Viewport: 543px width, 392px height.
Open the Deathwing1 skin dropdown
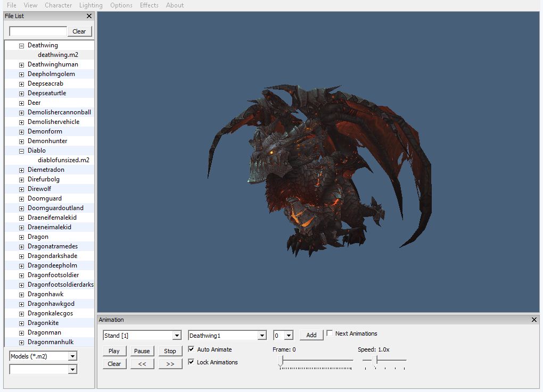[x=261, y=336]
